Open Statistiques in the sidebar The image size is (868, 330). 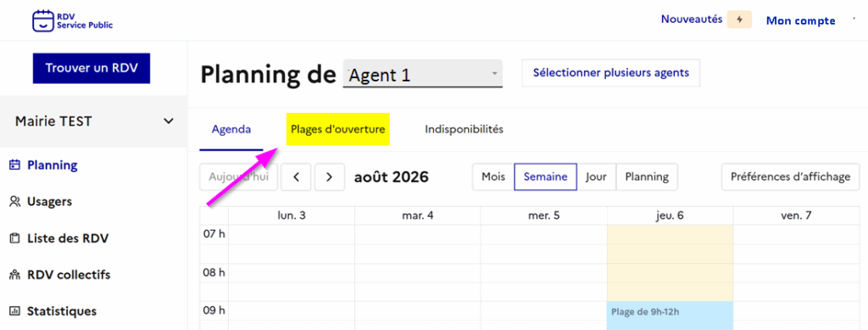pos(61,311)
